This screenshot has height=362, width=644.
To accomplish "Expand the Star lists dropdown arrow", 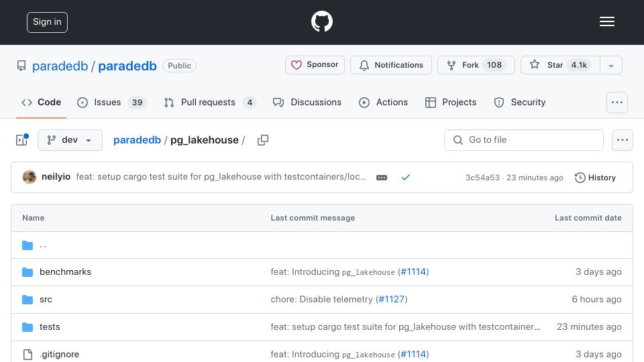I will pos(610,66).
